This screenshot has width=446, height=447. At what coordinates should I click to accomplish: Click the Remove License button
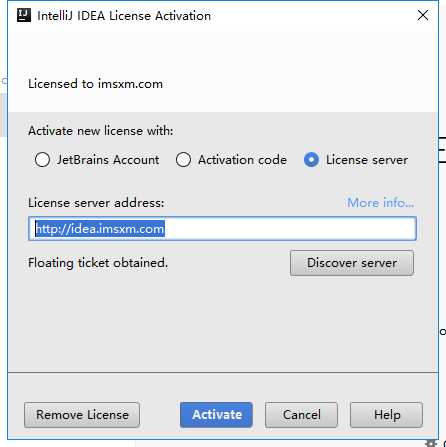(x=82, y=415)
